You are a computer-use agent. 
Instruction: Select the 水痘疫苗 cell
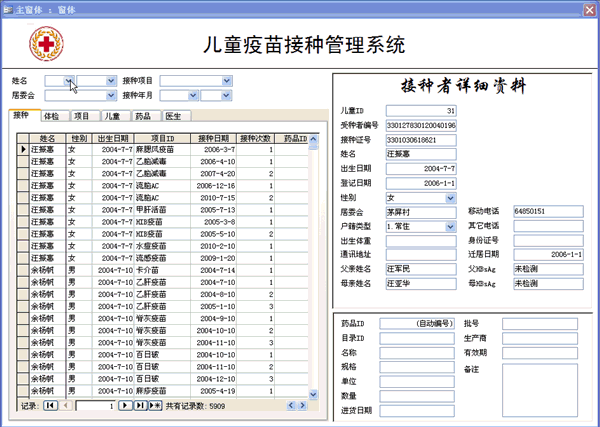click(x=162, y=246)
